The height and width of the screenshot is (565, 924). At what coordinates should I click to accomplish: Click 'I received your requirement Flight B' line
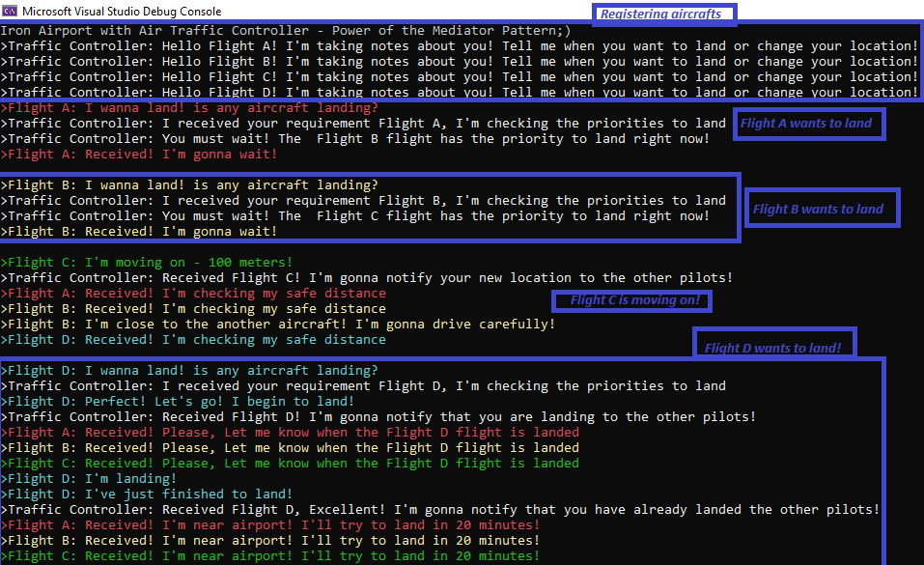[x=364, y=201]
